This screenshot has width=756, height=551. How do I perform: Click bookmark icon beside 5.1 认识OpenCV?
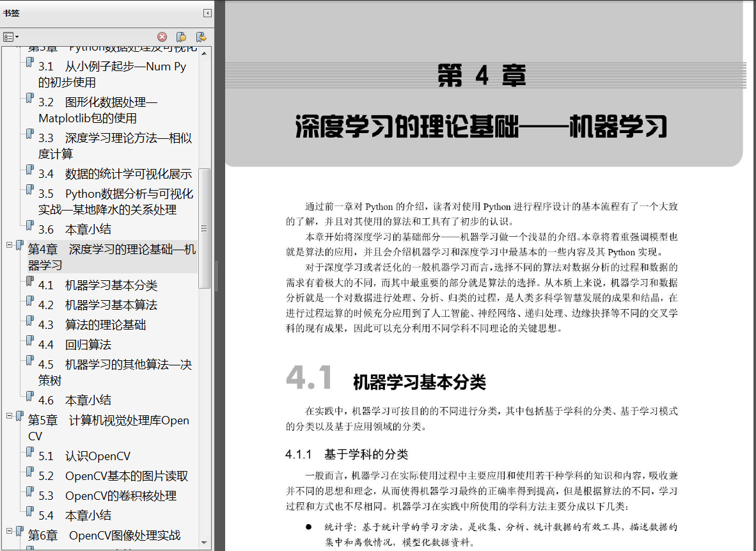coord(30,452)
